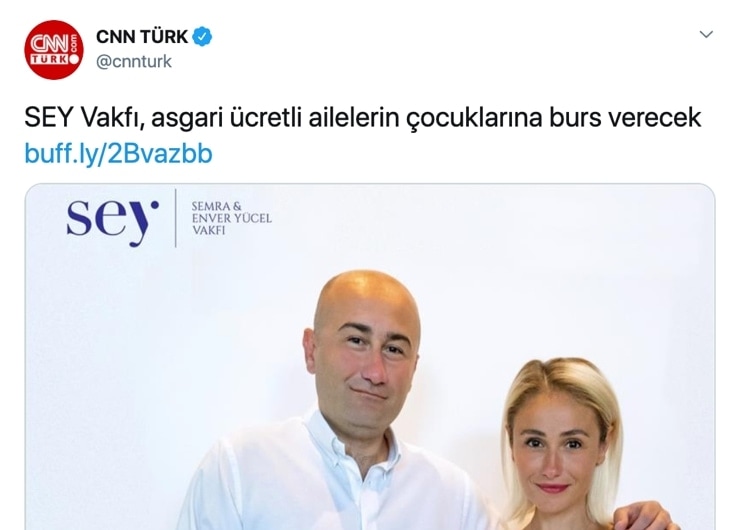Click the word "çocuklarına" in the tweet

click(x=474, y=118)
